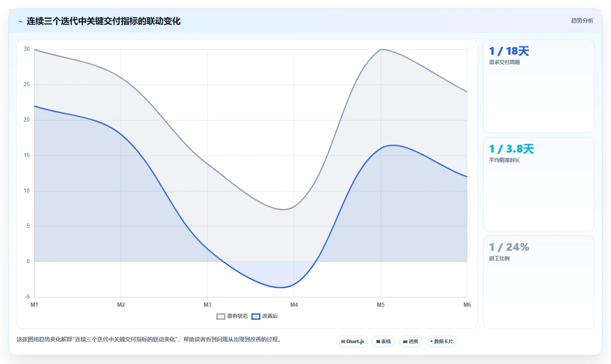
Task: Select the 表格 tag chip
Action: (383, 341)
